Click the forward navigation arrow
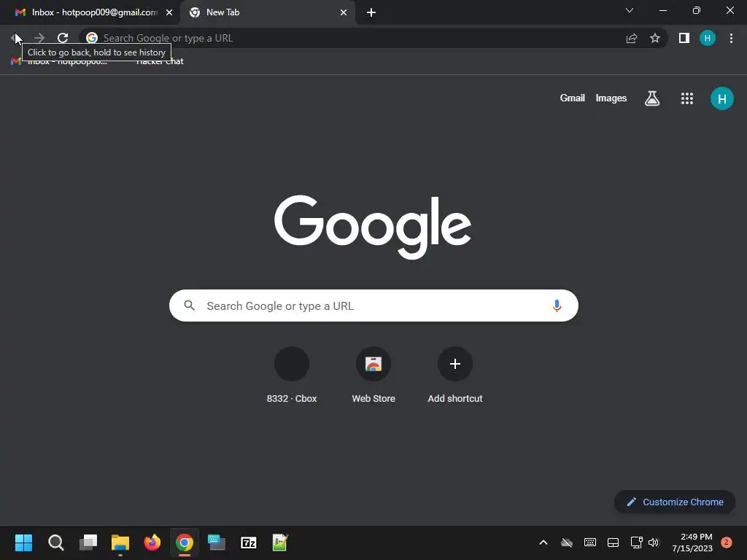 coord(39,38)
